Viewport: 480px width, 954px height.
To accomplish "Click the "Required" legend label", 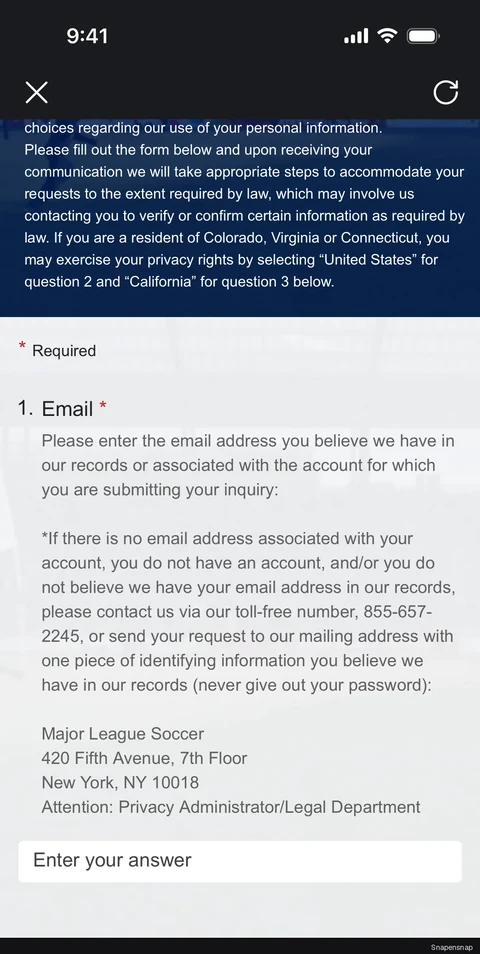I will [x=64, y=351].
